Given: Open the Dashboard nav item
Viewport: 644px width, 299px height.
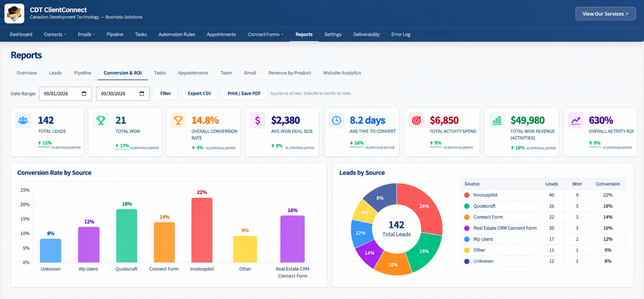Looking at the screenshot, I should [x=21, y=34].
